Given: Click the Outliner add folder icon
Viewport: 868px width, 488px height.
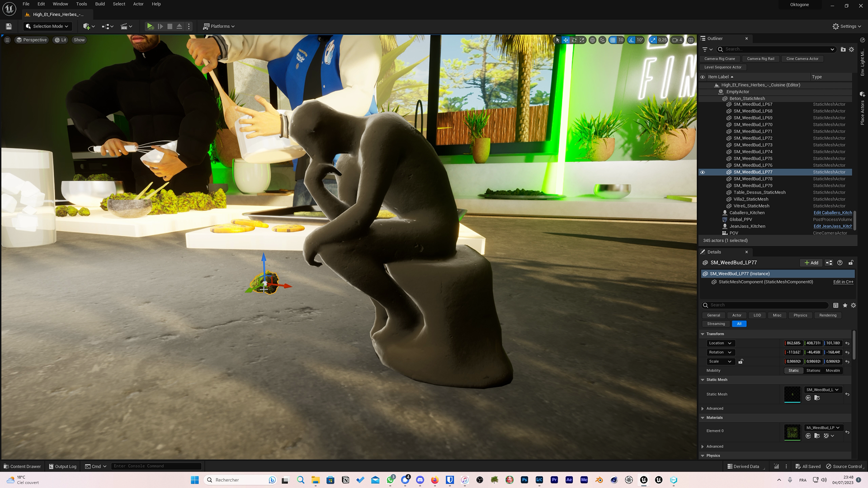Looking at the screenshot, I should pos(843,49).
